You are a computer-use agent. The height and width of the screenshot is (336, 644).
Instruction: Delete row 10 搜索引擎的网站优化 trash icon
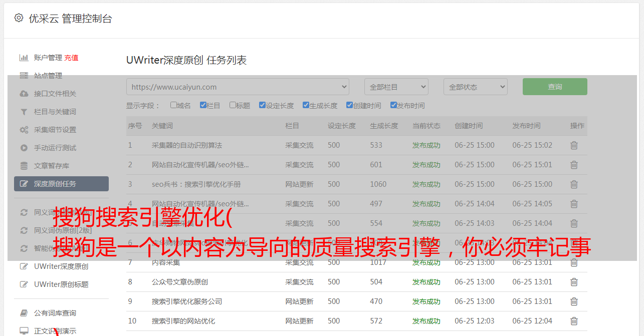tap(574, 321)
